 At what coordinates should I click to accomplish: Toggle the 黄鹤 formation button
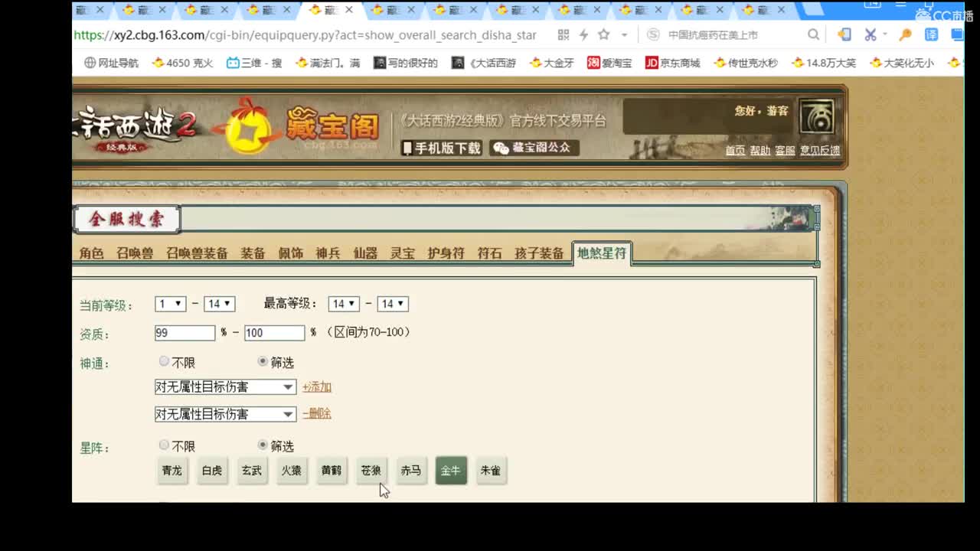(332, 471)
